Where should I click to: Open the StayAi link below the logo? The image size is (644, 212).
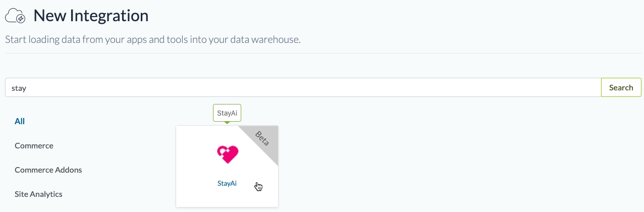pyautogui.click(x=227, y=183)
